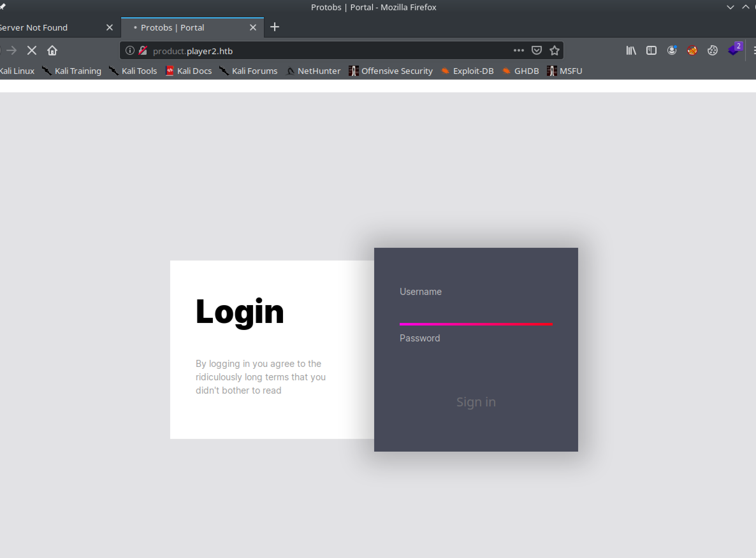
Task: Open the page actions three-dot menu
Action: click(x=519, y=51)
